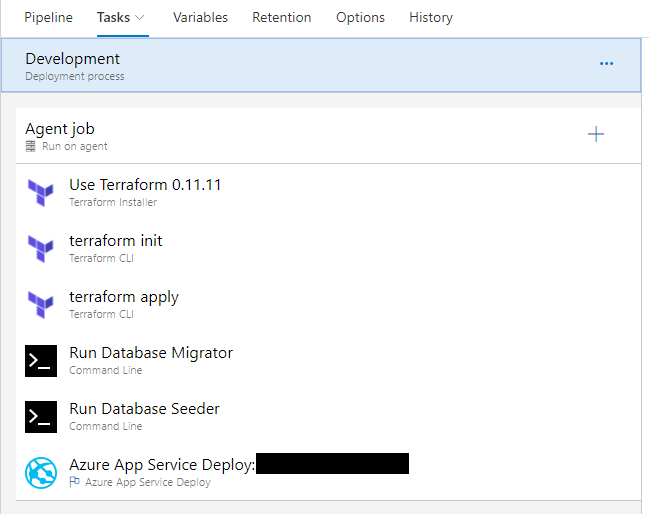Go to the Retention tab
649x514 pixels.
point(281,18)
